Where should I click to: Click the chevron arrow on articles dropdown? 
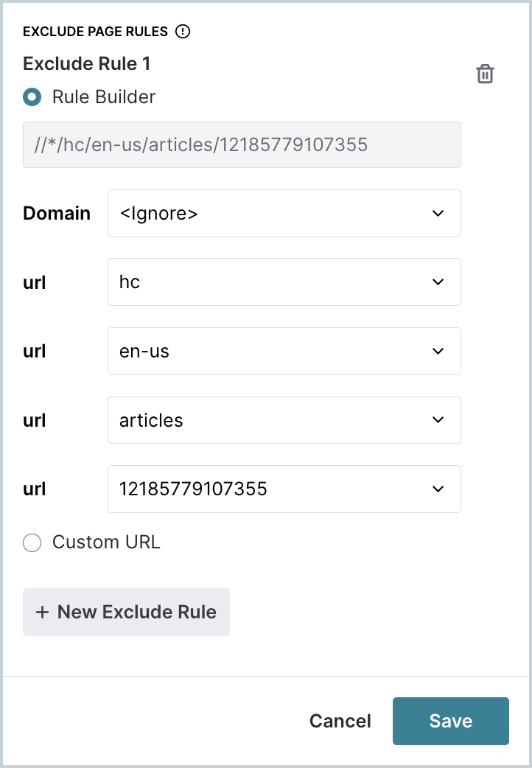(x=438, y=420)
